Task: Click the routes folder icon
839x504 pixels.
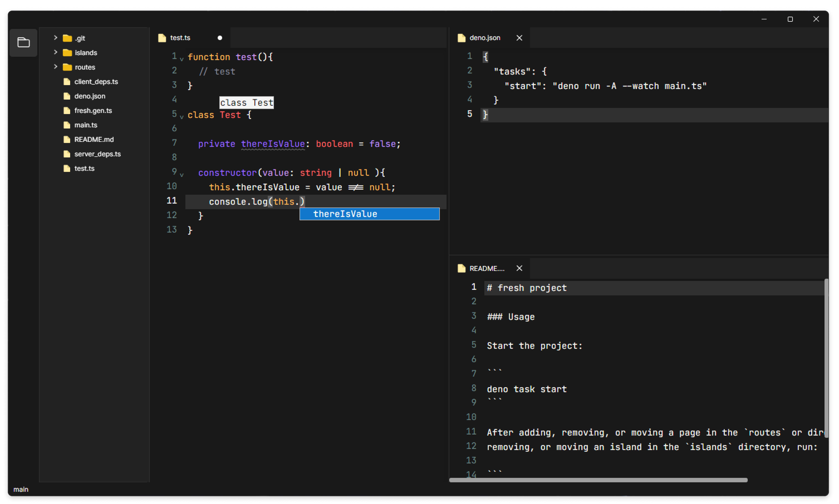Action: (x=67, y=67)
